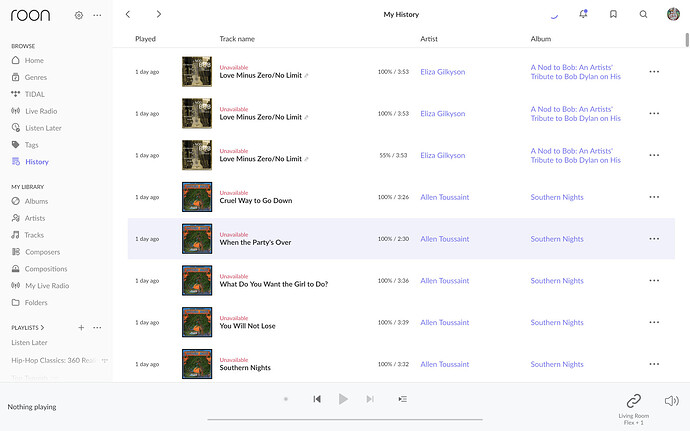The width and height of the screenshot is (690, 431).
Task: Click the notifications bell icon
Action: click(x=583, y=15)
